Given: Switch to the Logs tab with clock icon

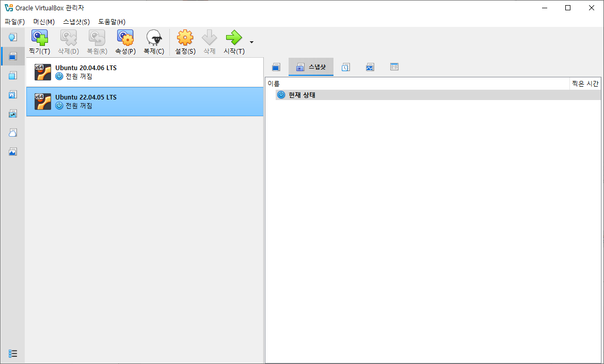Looking at the screenshot, I should (x=345, y=68).
